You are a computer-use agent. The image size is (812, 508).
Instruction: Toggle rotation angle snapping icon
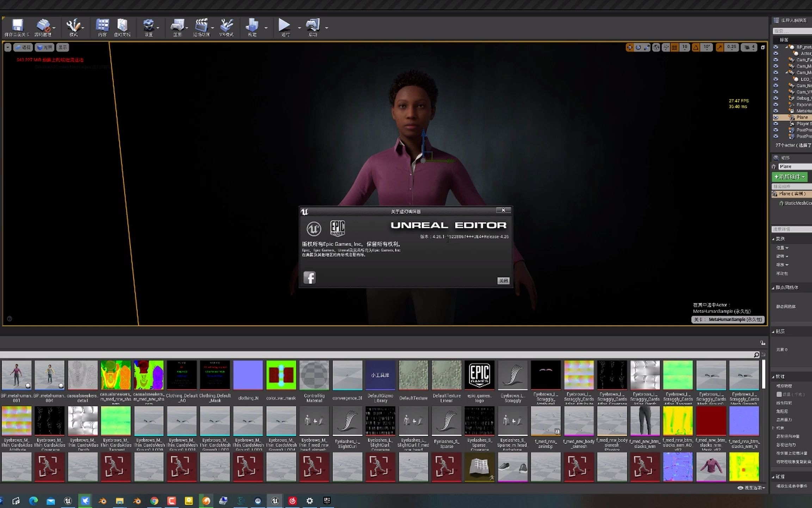(x=696, y=47)
